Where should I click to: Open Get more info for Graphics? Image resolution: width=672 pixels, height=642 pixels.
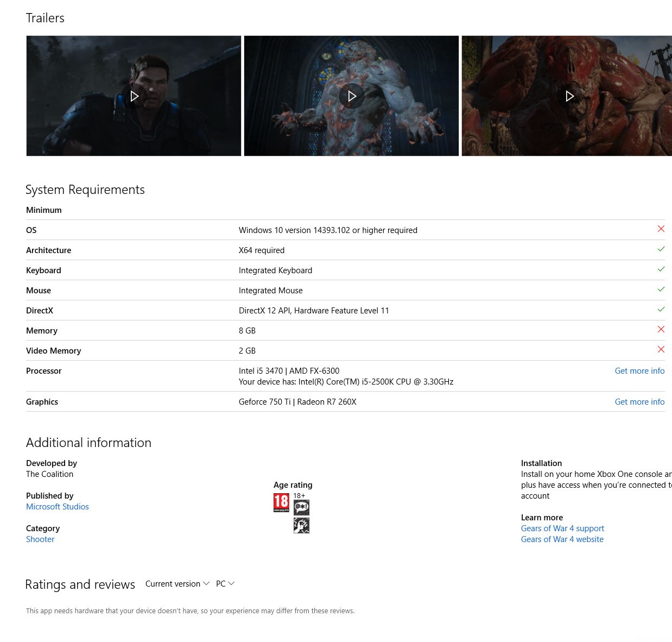(639, 402)
